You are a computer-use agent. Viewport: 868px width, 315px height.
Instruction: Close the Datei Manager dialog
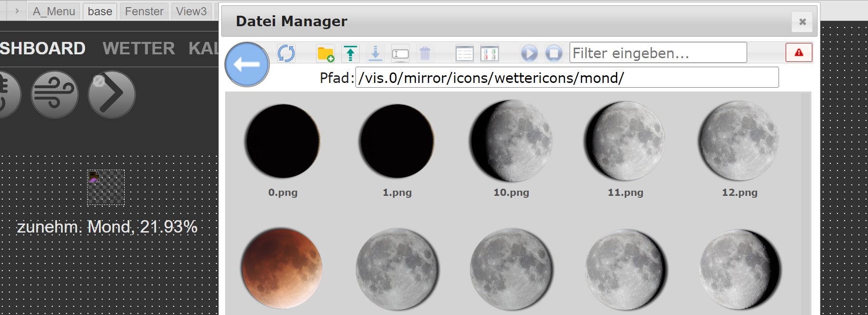click(802, 22)
